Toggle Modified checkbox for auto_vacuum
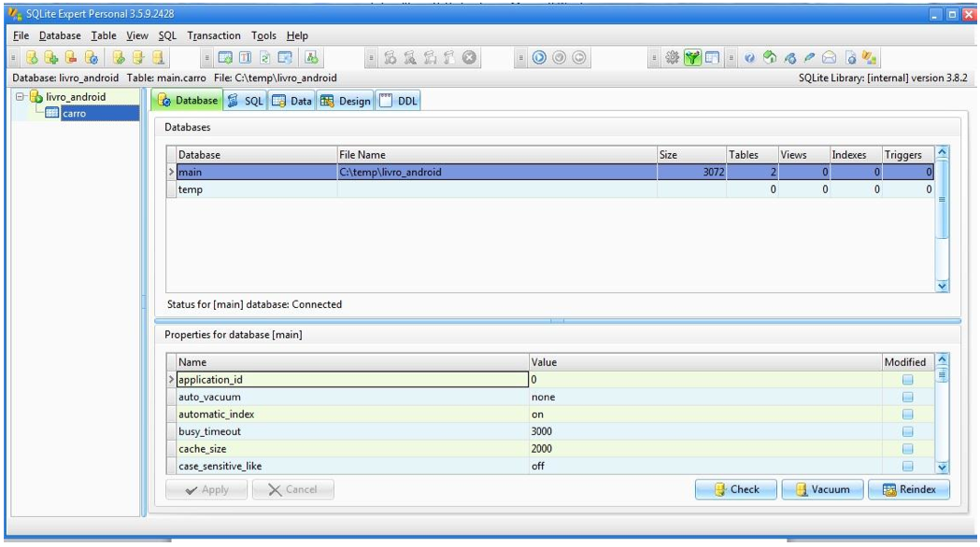The image size is (980, 547). coord(907,397)
